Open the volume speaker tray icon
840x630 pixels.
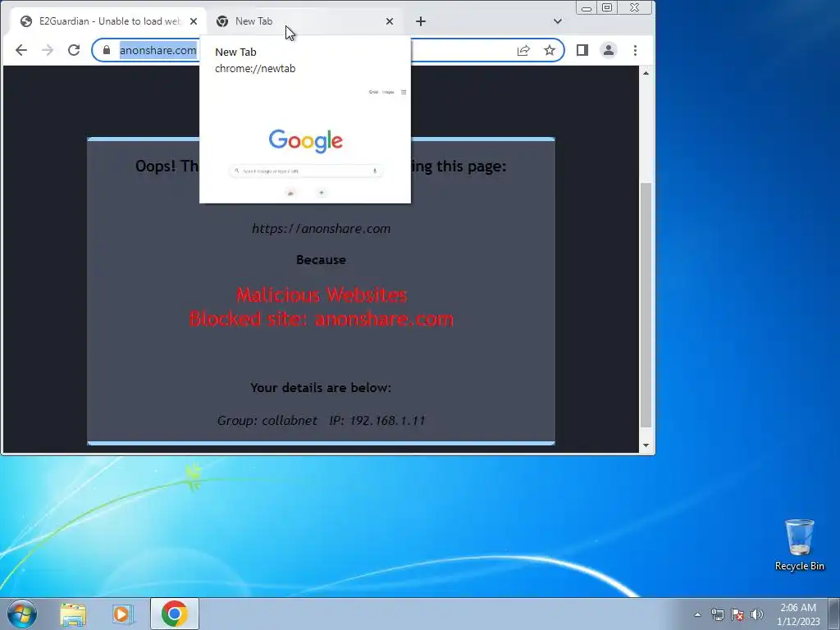tap(757, 615)
